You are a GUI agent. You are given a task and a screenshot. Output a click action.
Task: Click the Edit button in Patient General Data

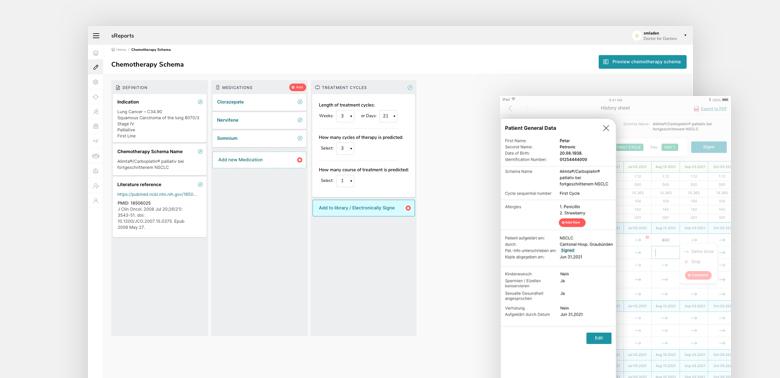(598, 338)
